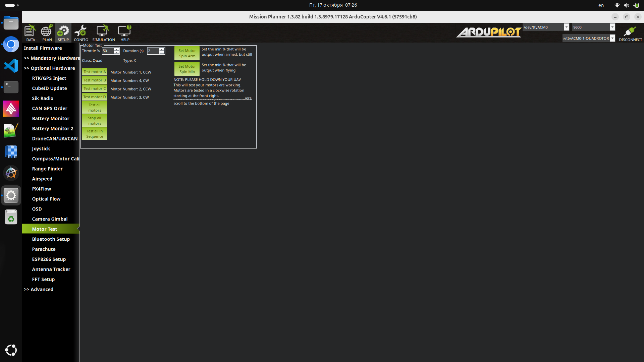
Task: Open Terminal from the Ubuntu dock
Action: [x=11, y=87]
